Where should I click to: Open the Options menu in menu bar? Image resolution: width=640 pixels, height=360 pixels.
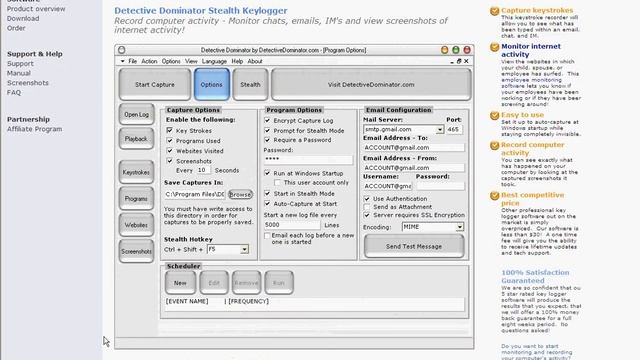(x=171, y=61)
